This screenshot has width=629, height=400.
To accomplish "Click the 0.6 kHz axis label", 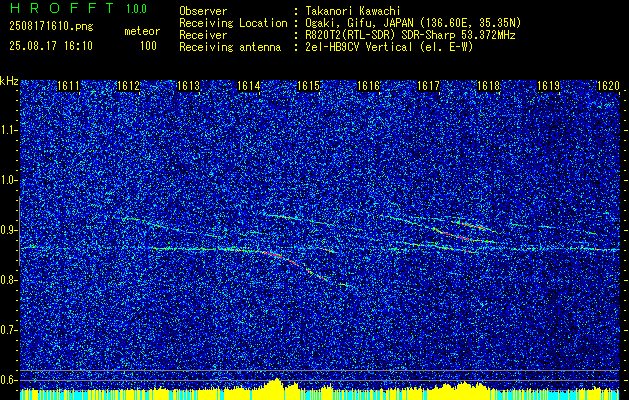I will (9, 380).
